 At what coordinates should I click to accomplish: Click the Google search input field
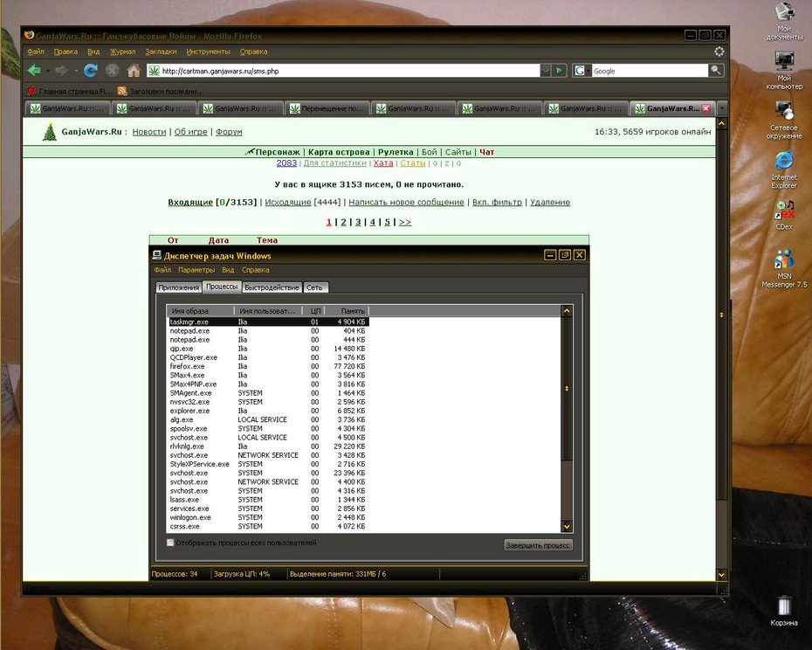650,71
